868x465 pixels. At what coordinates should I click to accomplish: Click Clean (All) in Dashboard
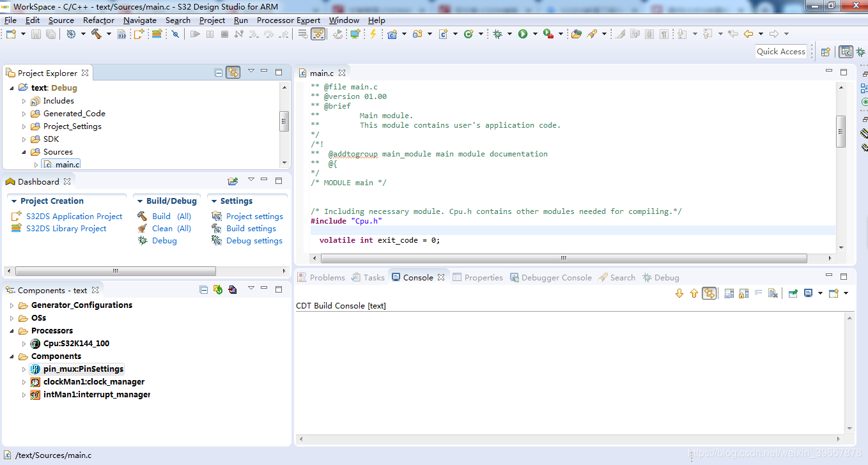coord(171,229)
